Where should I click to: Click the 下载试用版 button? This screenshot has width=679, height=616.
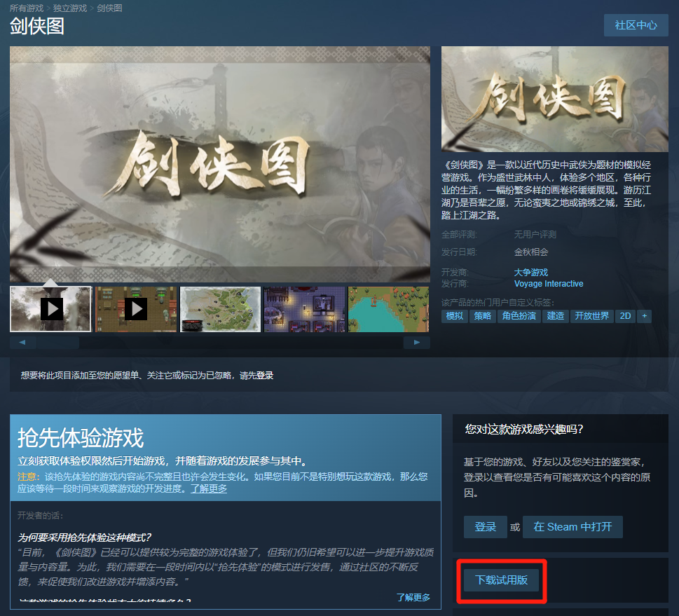click(x=501, y=582)
